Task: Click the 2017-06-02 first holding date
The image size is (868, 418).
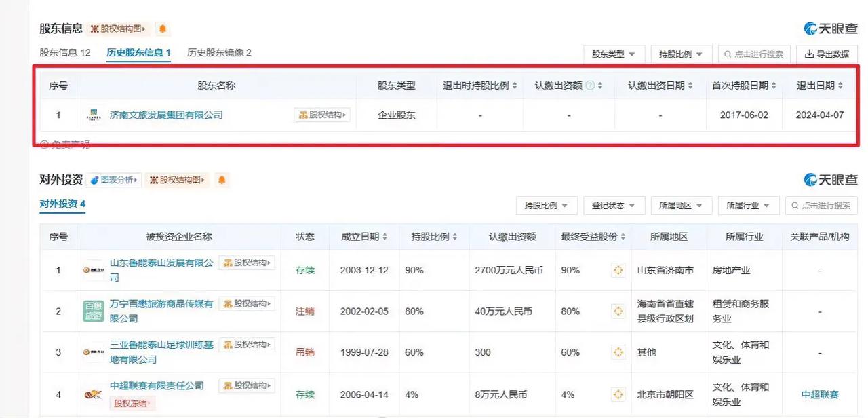Action: click(744, 115)
